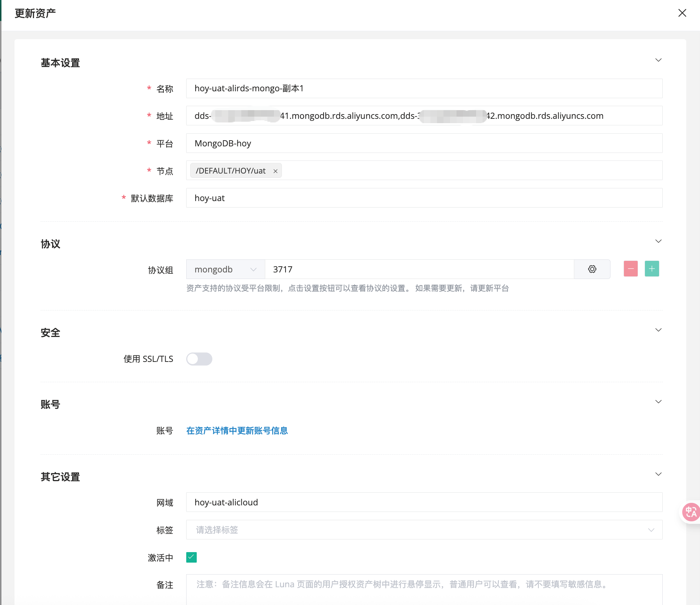This screenshot has height=605, width=700.
Task: Open the tag selection (请选择标签) dropdown
Action: [x=424, y=530]
